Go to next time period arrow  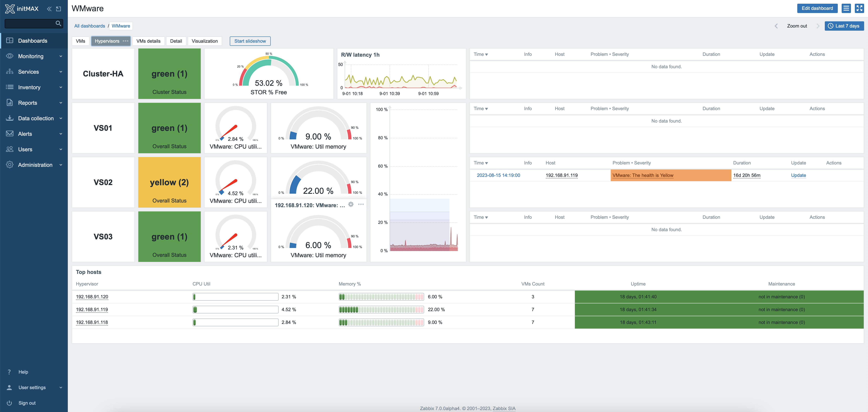click(818, 26)
